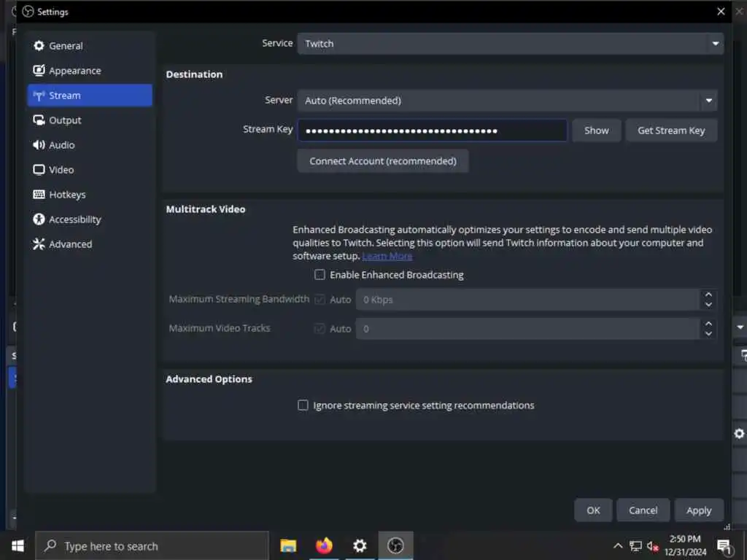Click the OBS Studio taskbar icon
The width and height of the screenshot is (747, 560).
395,545
